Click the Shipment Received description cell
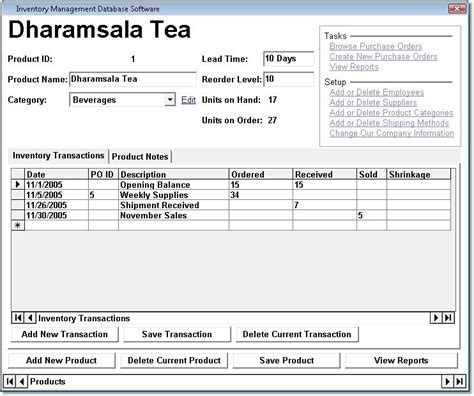This screenshot has height=396, width=474. pyautogui.click(x=174, y=205)
